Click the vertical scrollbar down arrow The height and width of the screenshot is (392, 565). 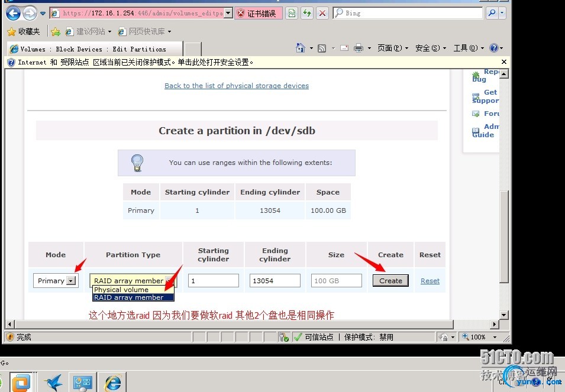click(x=504, y=315)
